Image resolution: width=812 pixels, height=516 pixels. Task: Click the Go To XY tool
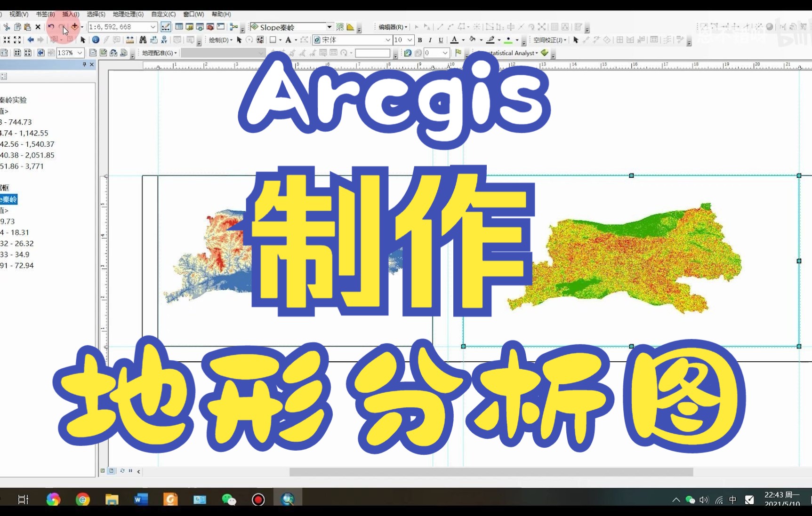click(x=164, y=40)
